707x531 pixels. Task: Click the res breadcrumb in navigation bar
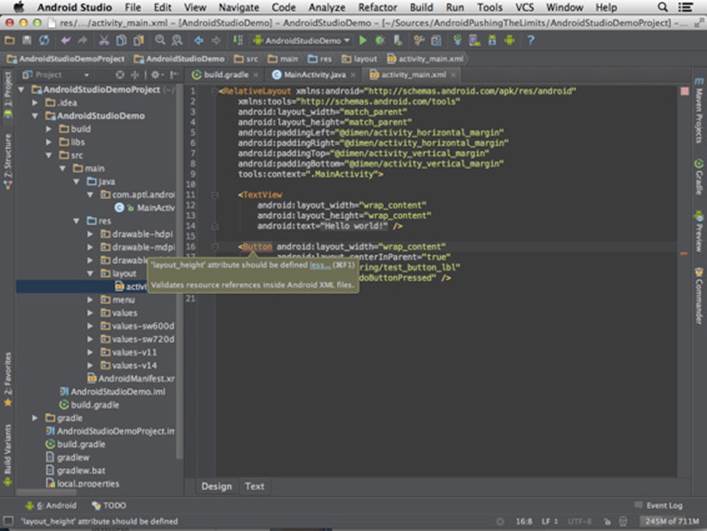320,59
